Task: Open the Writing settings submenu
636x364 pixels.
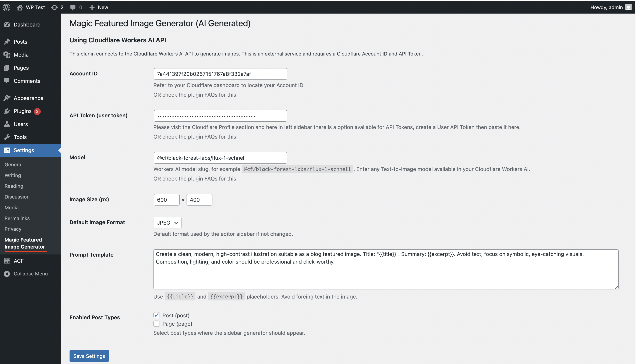Action: tap(13, 175)
